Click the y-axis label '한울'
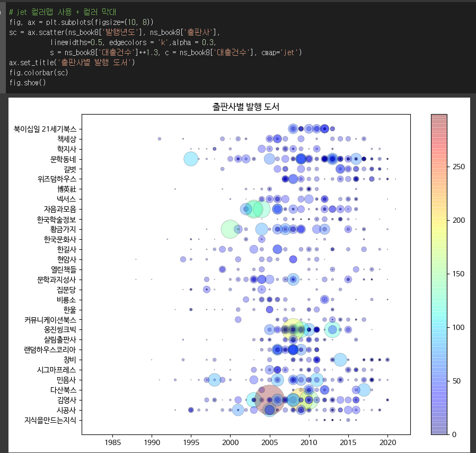 70,310
